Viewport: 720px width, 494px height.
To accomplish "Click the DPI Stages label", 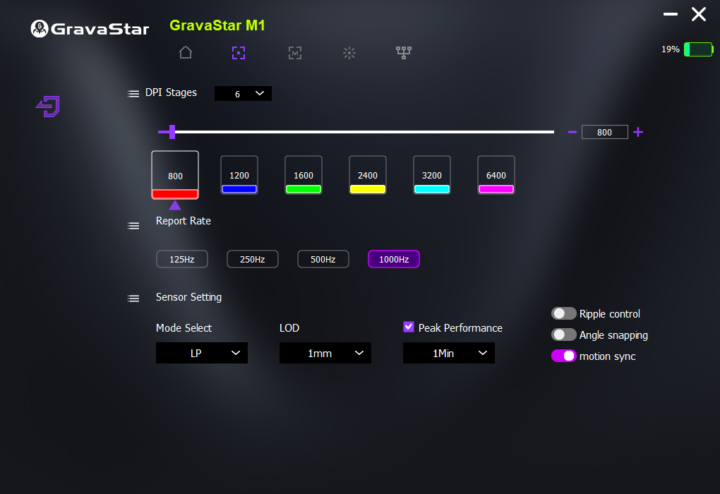I will coord(171,93).
